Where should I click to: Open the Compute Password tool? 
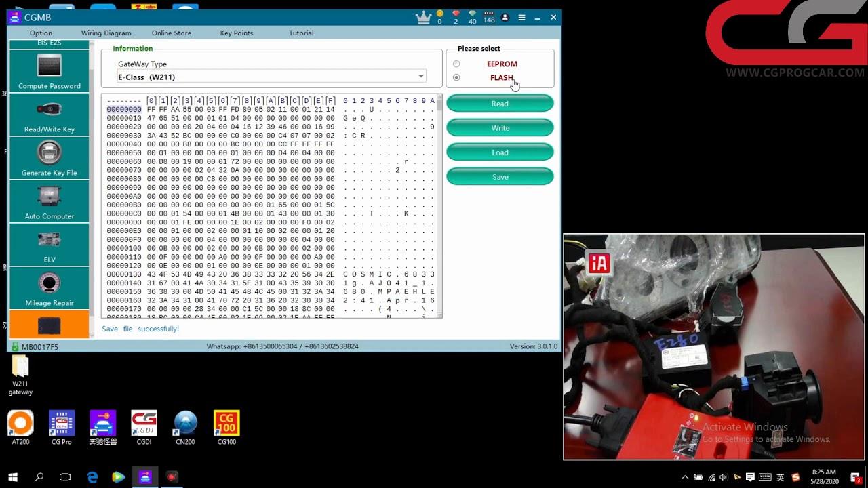49,71
